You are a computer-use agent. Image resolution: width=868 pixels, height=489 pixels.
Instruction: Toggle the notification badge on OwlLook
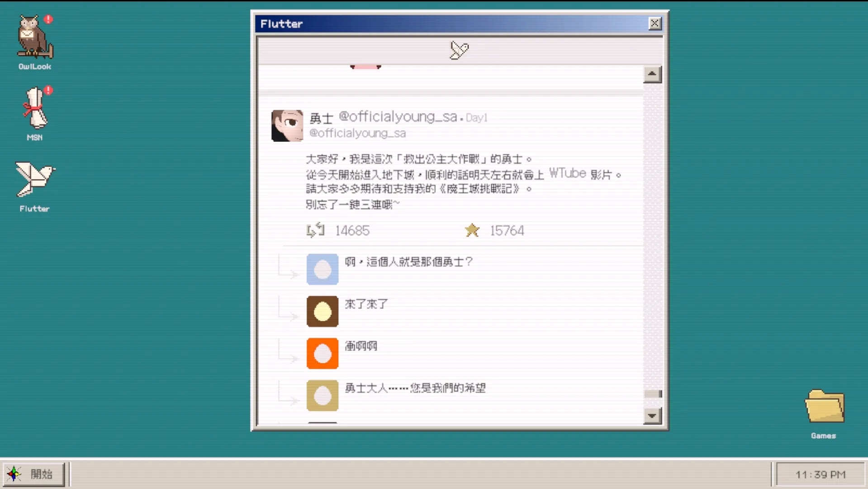pos(49,19)
